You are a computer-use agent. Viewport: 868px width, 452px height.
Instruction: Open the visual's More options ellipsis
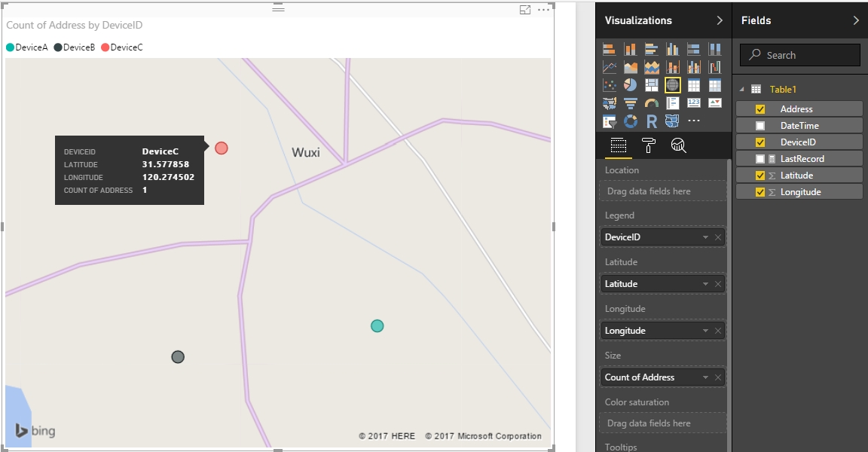click(x=543, y=9)
